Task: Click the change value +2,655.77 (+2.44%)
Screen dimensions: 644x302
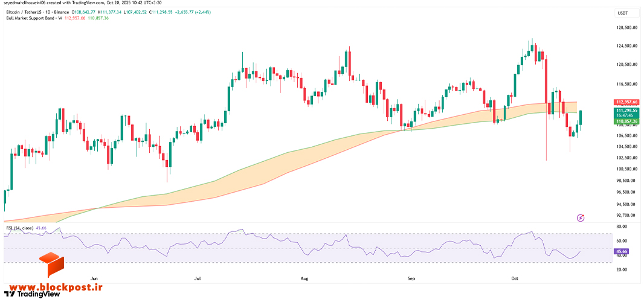Action: click(x=193, y=12)
